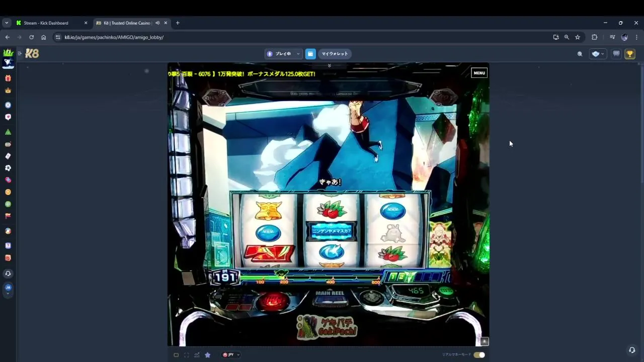Open the JA language selector in sidebar
The height and width of the screenshot is (362, 644).
coord(8,289)
